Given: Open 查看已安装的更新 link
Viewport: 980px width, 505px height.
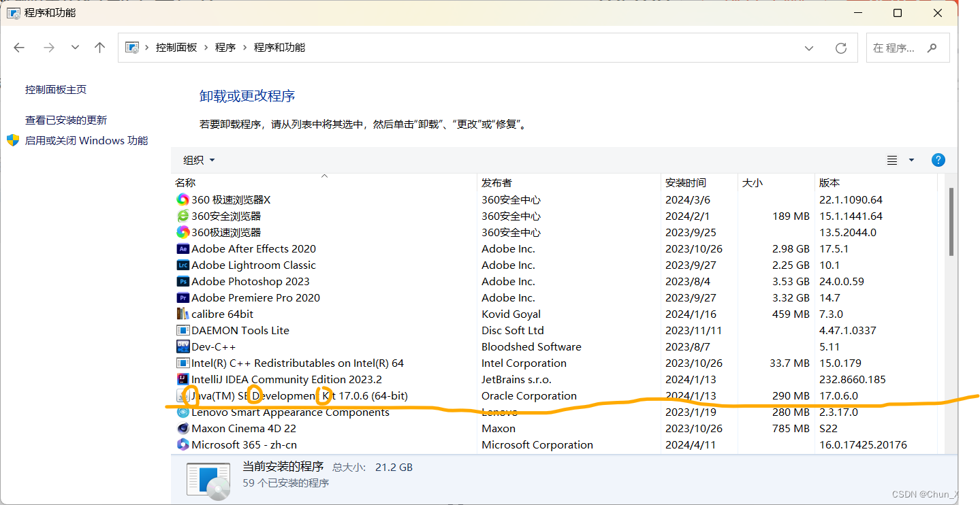Looking at the screenshot, I should point(66,120).
